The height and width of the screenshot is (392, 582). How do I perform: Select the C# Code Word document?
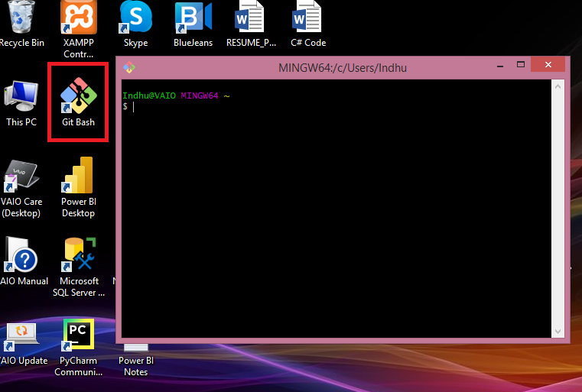[x=308, y=24]
